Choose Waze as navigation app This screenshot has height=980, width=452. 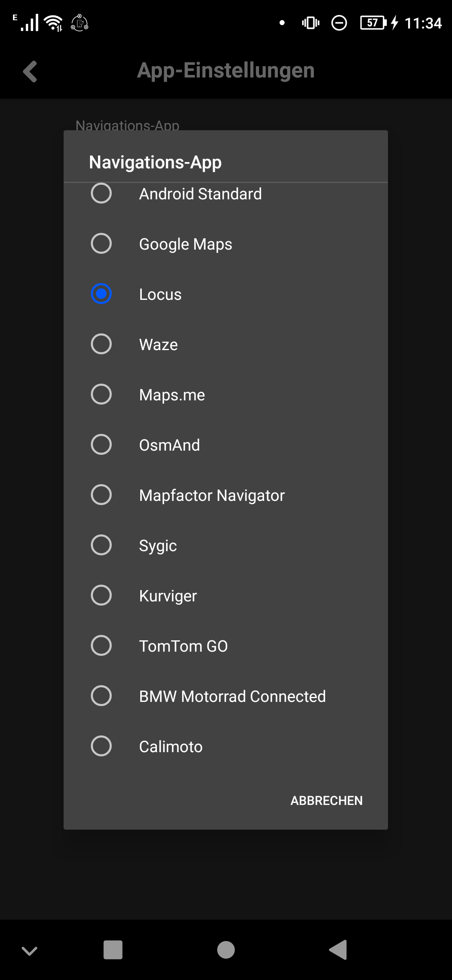point(101,344)
